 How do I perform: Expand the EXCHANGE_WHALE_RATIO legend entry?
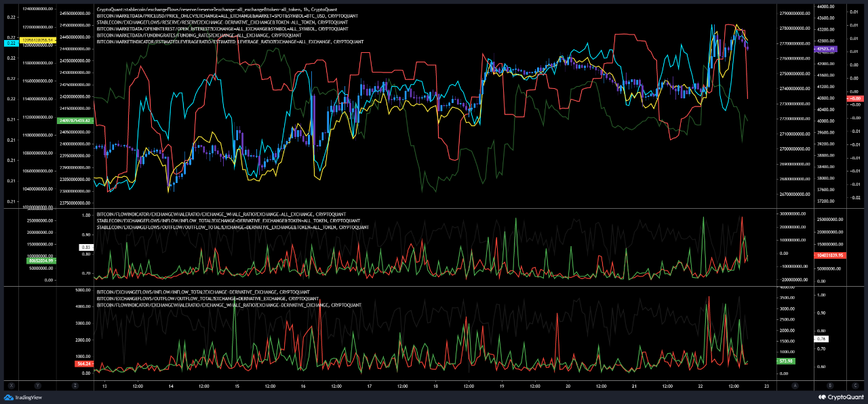coord(217,216)
